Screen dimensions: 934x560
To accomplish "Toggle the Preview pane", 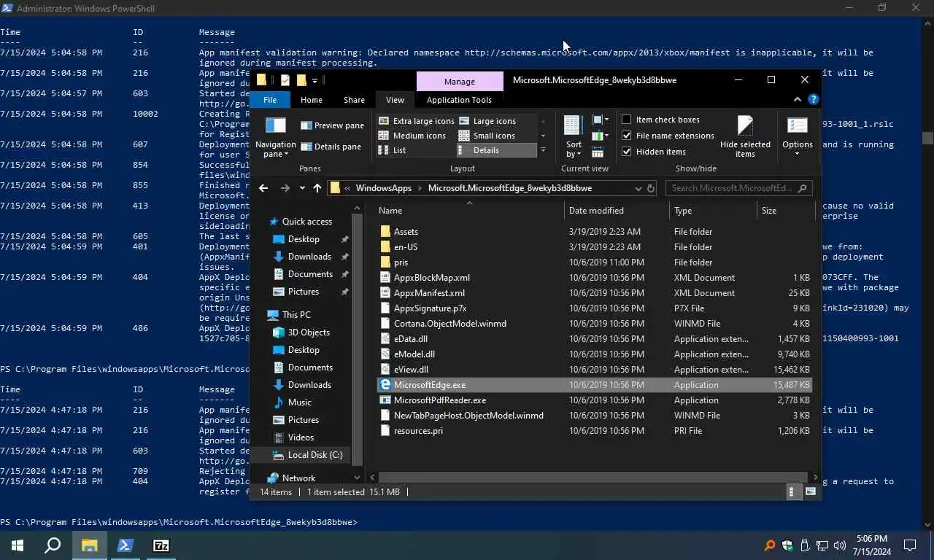I will [x=332, y=125].
